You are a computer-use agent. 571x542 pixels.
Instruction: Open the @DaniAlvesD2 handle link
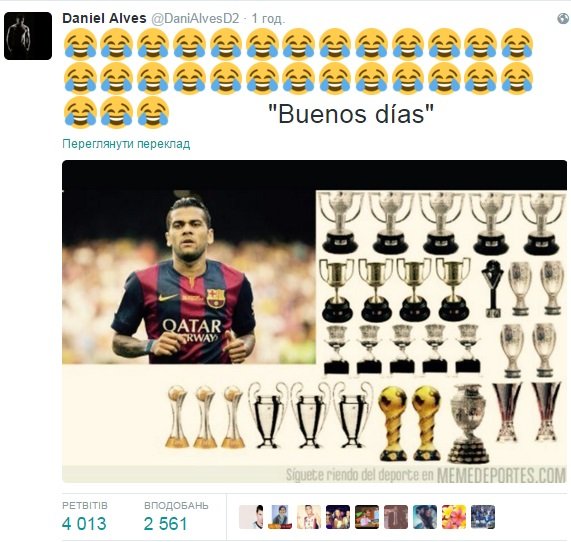tap(195, 19)
